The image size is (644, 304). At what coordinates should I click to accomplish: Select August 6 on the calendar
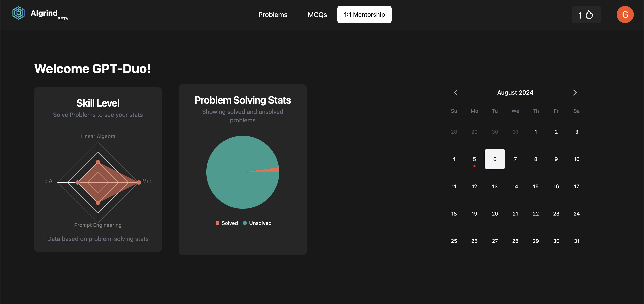click(x=495, y=159)
